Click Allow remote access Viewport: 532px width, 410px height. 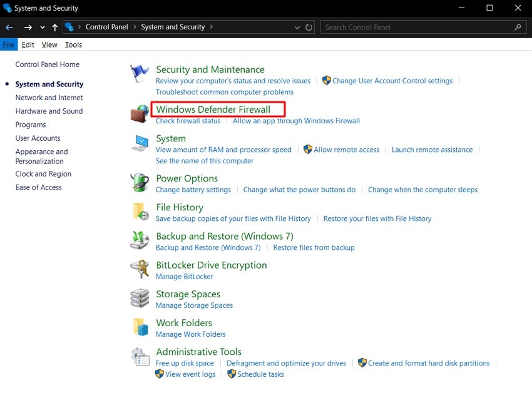point(346,150)
